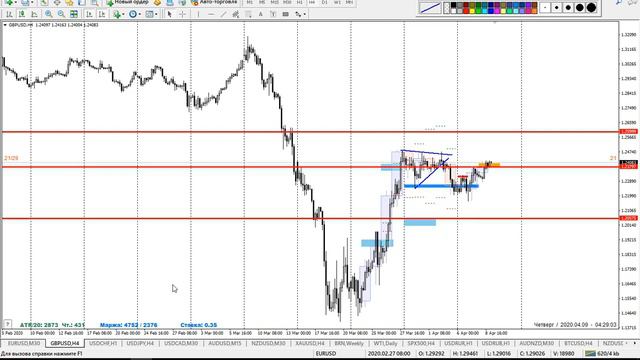Select the text tool marked A
The height and width of the screenshot is (360, 640).
tap(260, 14)
